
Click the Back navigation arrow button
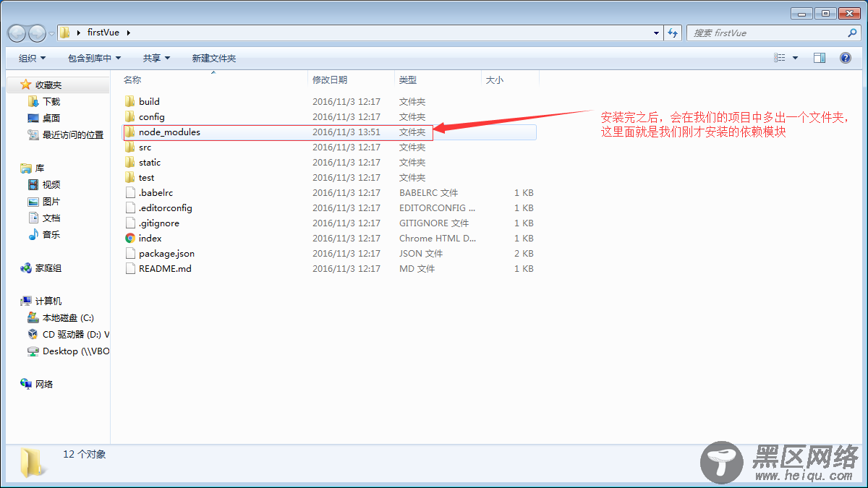pos(17,33)
